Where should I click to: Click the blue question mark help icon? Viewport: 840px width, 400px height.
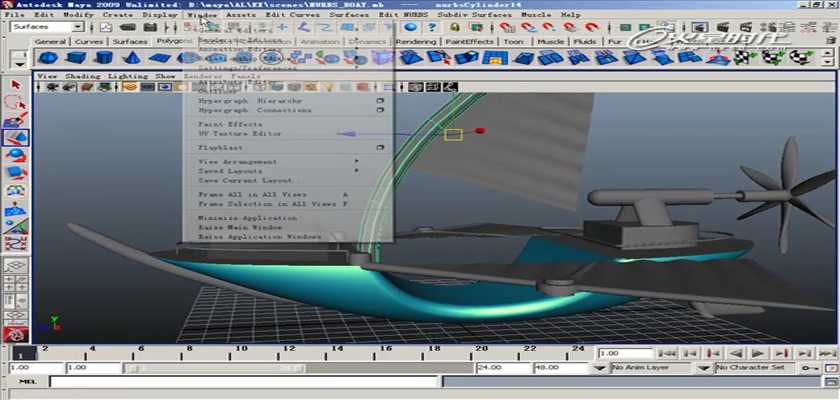pos(432,27)
